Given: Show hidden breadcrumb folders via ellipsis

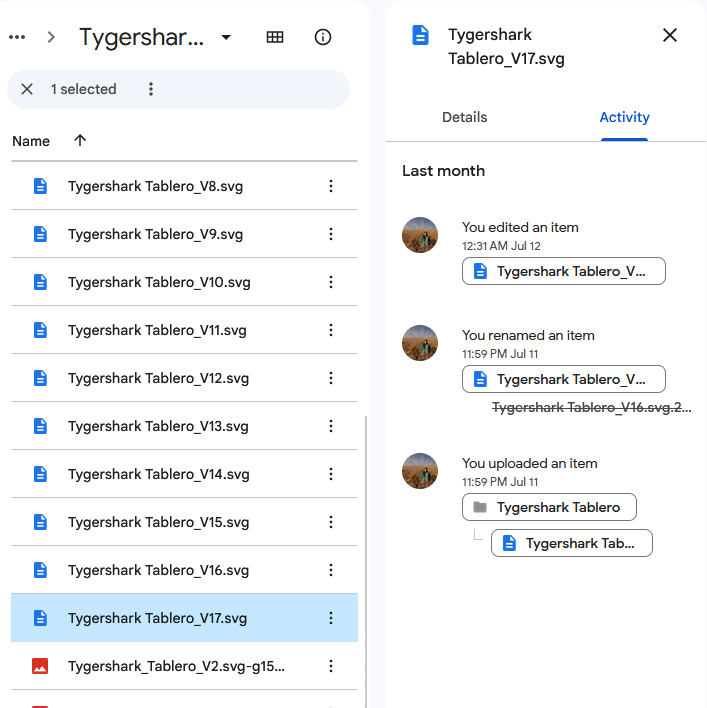Looking at the screenshot, I should click(x=17, y=37).
